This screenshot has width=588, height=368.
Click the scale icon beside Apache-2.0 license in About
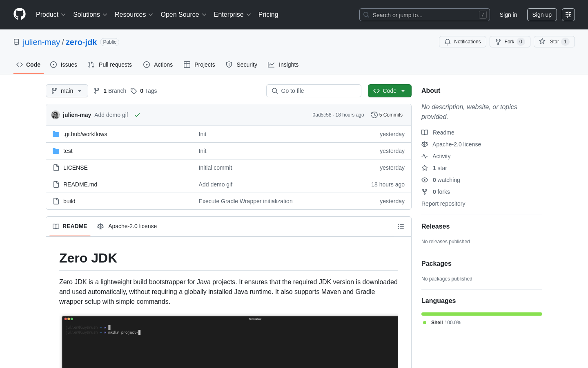(425, 144)
